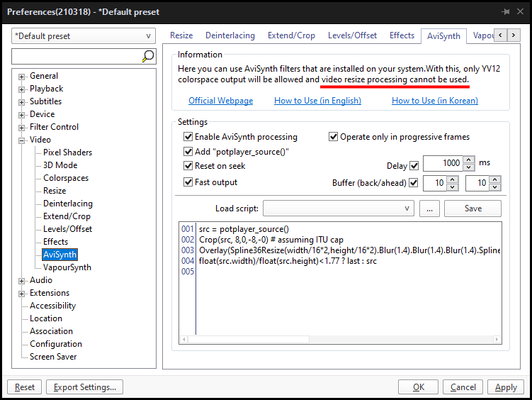Toggle the Buffer (back/ahead) checkbox
This screenshot has height=400, width=532.
[x=413, y=183]
